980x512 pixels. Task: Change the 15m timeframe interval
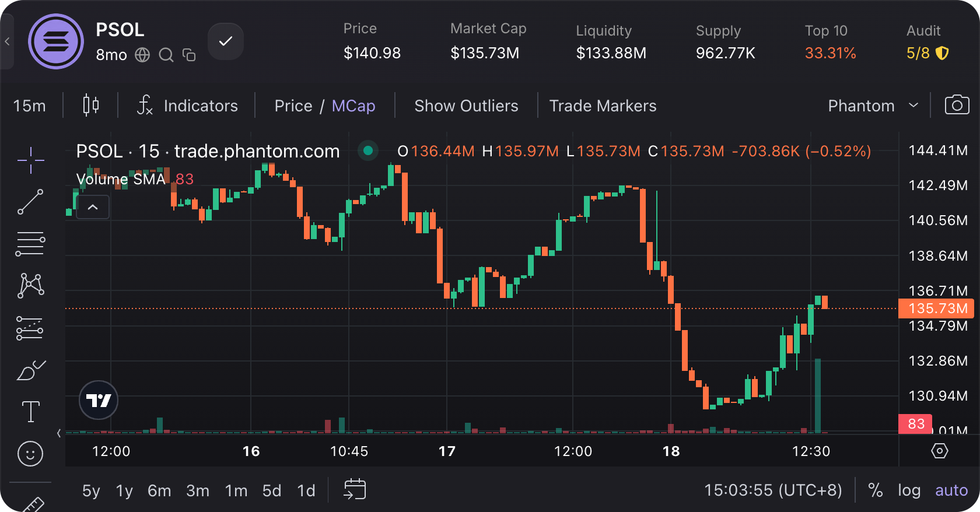pyautogui.click(x=29, y=106)
